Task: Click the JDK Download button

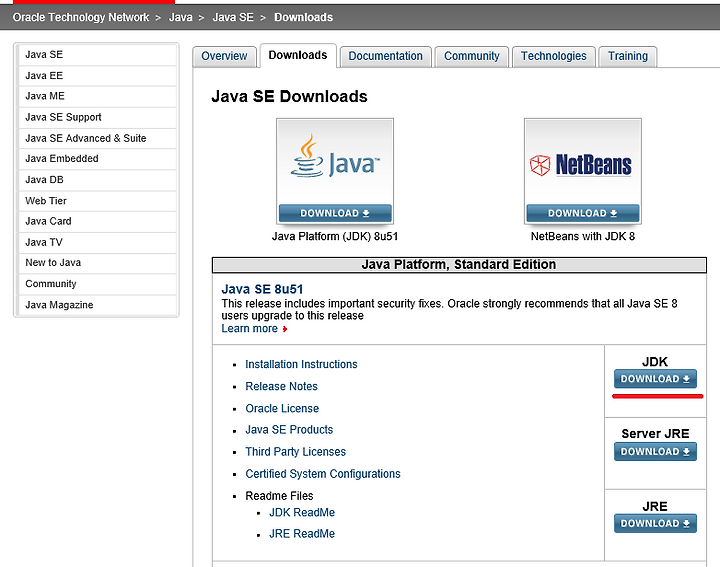Action: tap(655, 379)
